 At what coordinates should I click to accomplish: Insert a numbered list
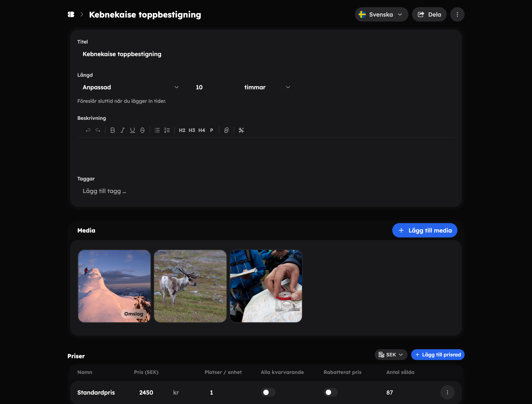click(x=167, y=130)
